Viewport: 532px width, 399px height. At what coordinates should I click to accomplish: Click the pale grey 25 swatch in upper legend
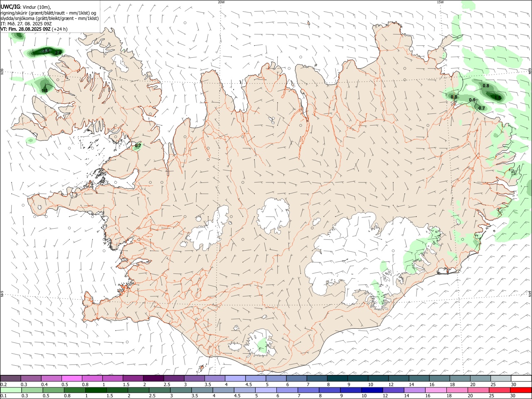click(x=501, y=378)
